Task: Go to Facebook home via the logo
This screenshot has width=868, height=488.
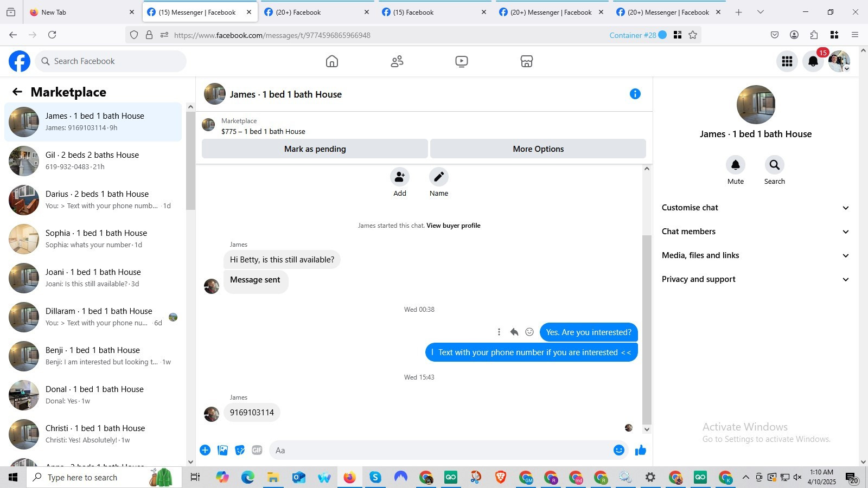Action: [20, 61]
